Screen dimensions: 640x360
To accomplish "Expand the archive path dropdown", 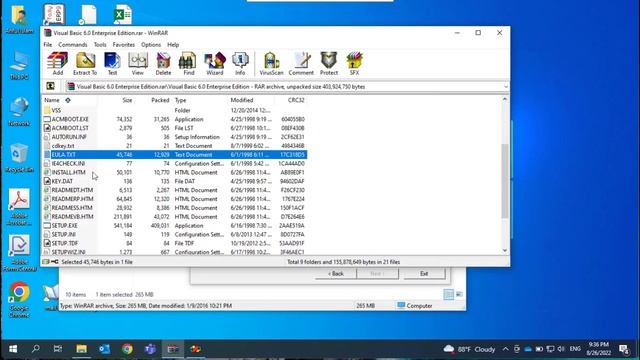I will click(506, 87).
